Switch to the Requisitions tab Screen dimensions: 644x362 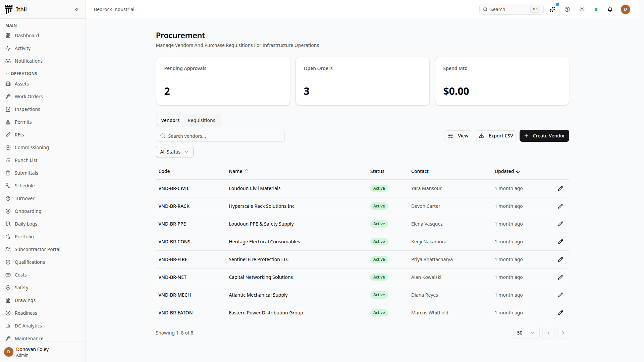(201, 120)
